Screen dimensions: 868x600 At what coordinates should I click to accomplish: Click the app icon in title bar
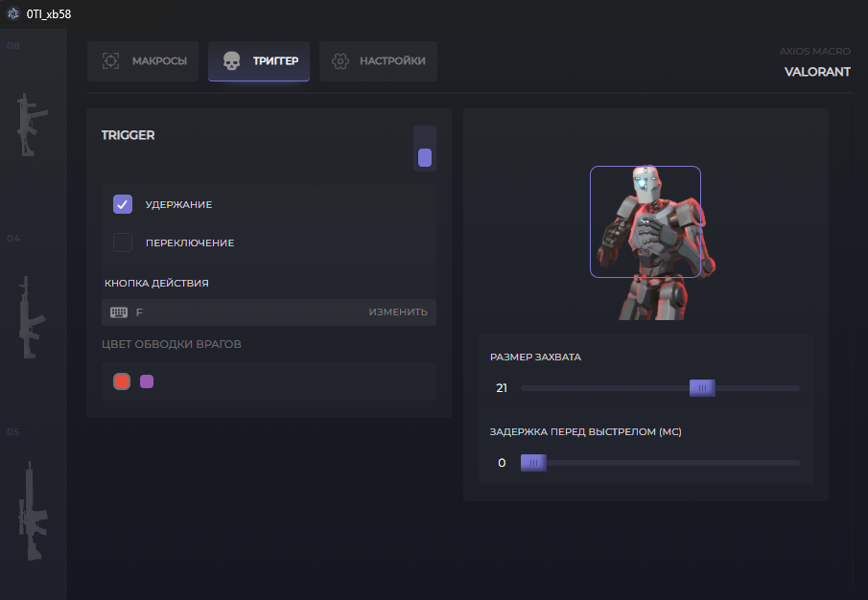[13, 13]
